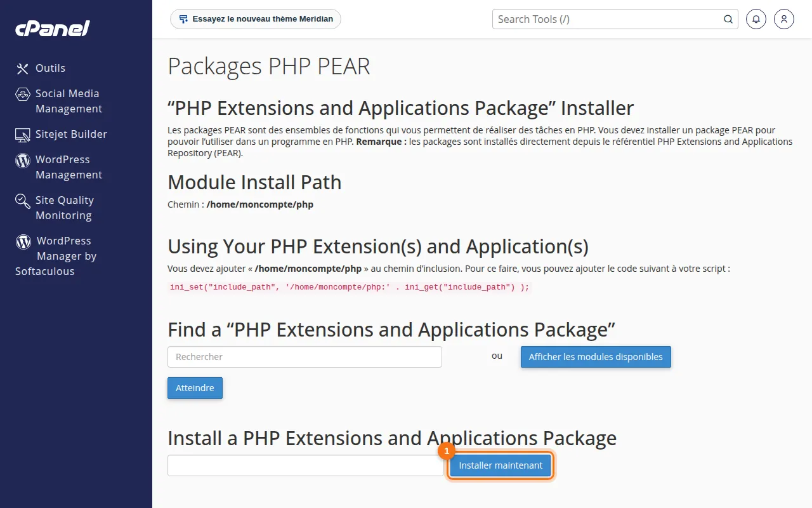Select Site Quality Monitoring
812x508 pixels.
point(64,208)
